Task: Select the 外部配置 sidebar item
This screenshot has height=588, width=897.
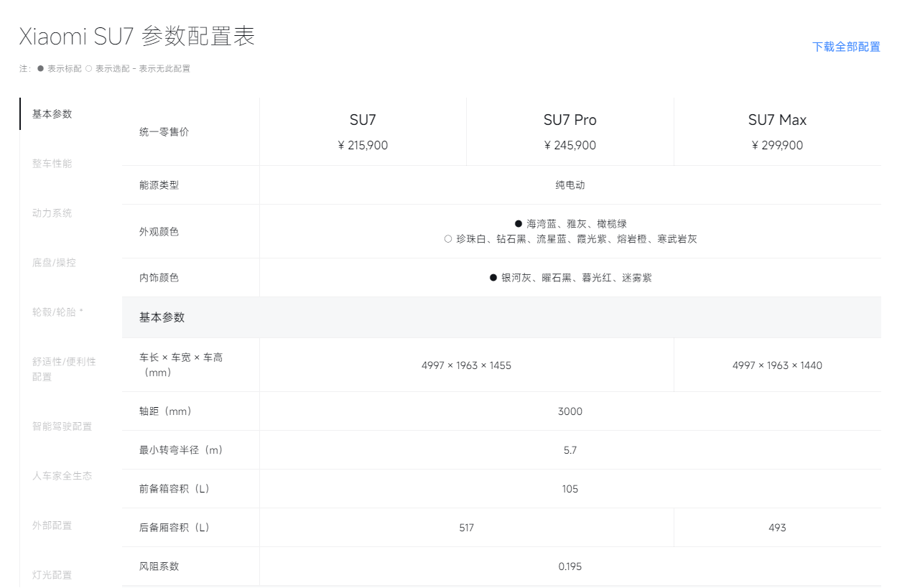Action: pyautogui.click(x=52, y=526)
